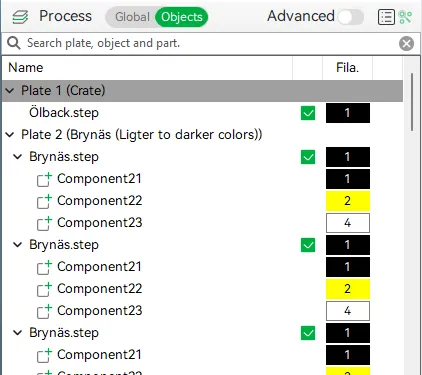Click part icon of first Component22
The height and width of the screenshot is (375, 422).
44,201
